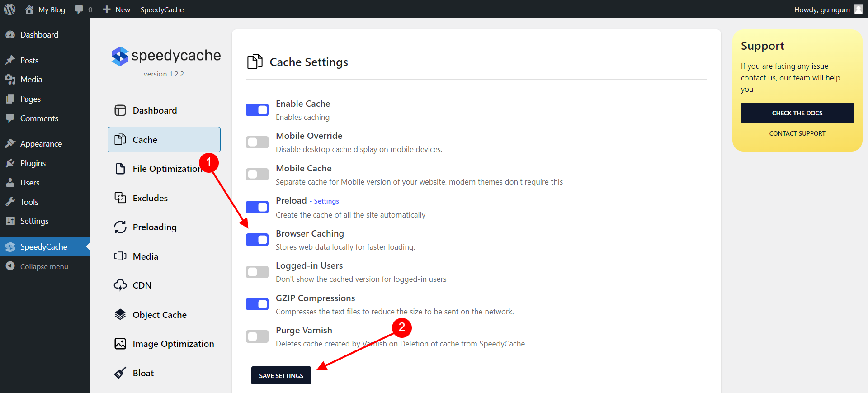Click the user avatar next to Howdy, gumgum
The width and height of the screenshot is (868, 393).
(858, 9)
